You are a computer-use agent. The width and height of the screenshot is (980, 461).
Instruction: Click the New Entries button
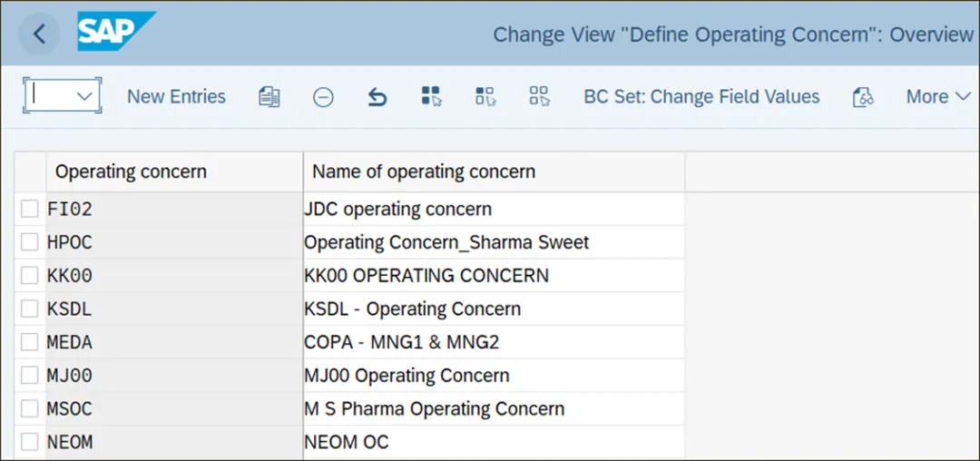[x=176, y=97]
